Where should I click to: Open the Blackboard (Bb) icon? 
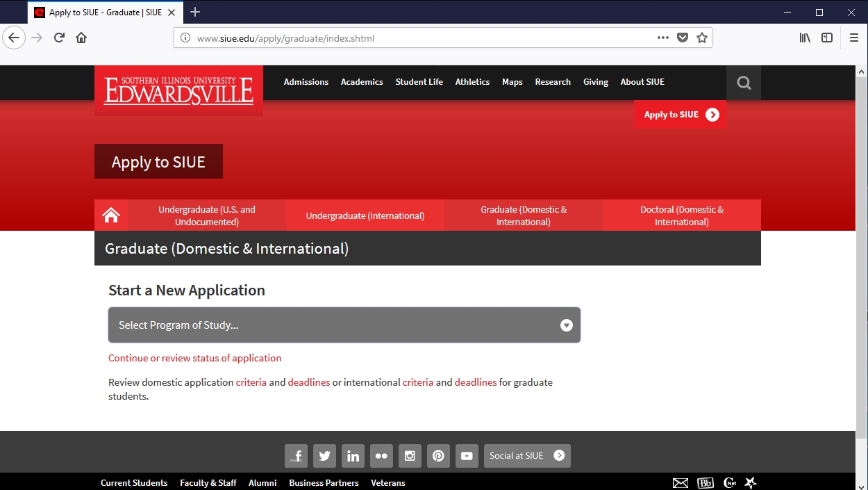(705, 483)
